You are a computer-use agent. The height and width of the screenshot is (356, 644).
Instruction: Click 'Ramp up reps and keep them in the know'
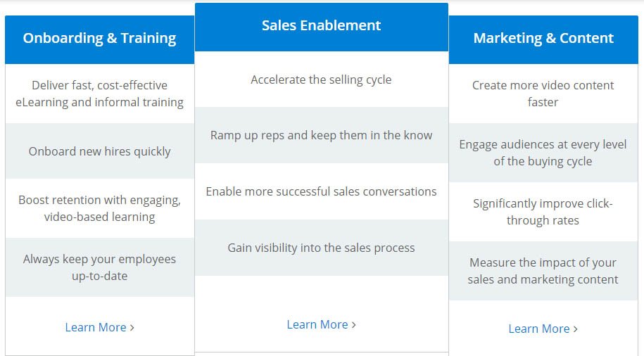[x=321, y=135]
